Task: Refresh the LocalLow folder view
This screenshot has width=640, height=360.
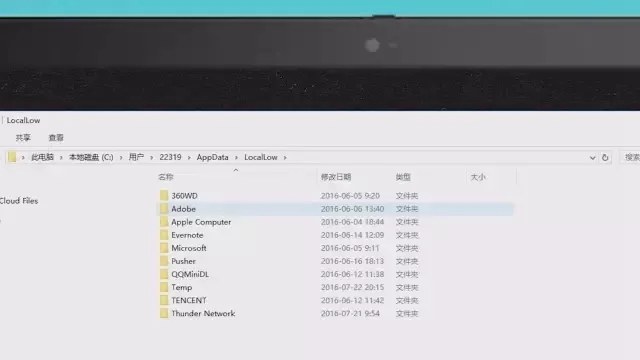Action: point(605,157)
